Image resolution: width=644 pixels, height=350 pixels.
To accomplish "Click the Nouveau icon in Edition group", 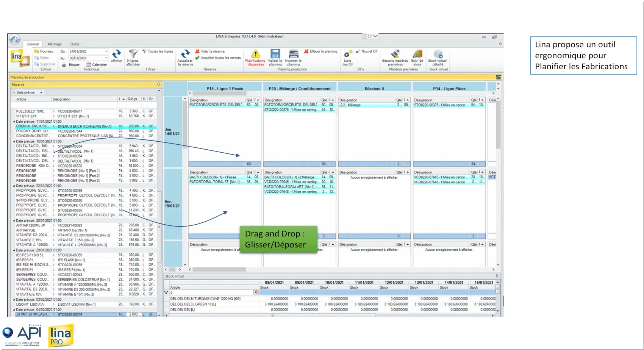I will [37, 52].
